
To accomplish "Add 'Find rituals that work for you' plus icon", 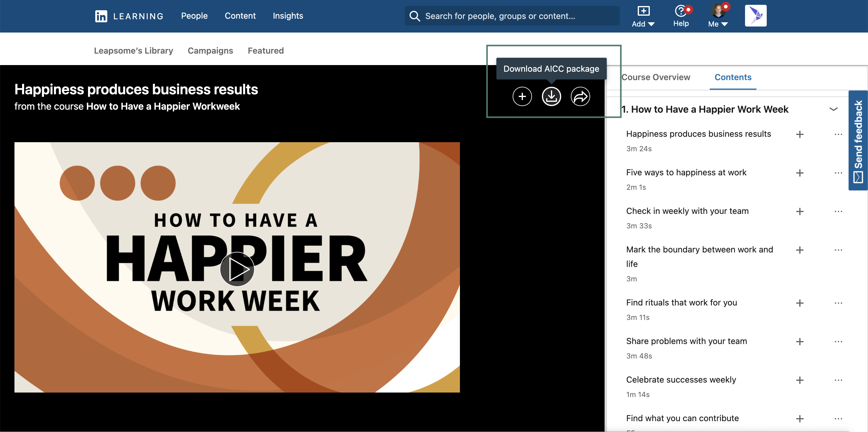I will pos(800,303).
